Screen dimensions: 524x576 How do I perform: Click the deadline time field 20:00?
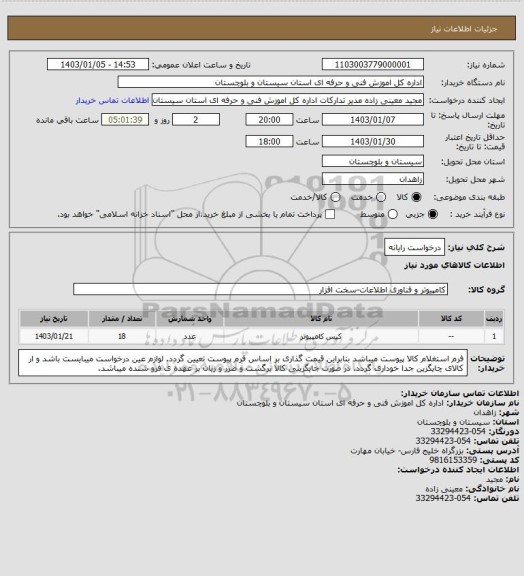coord(269,120)
